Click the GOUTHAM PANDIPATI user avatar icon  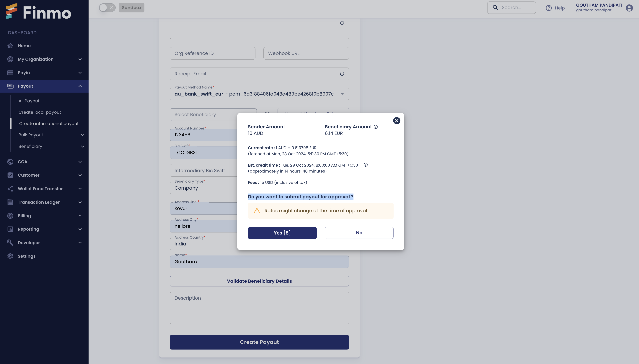[629, 7]
